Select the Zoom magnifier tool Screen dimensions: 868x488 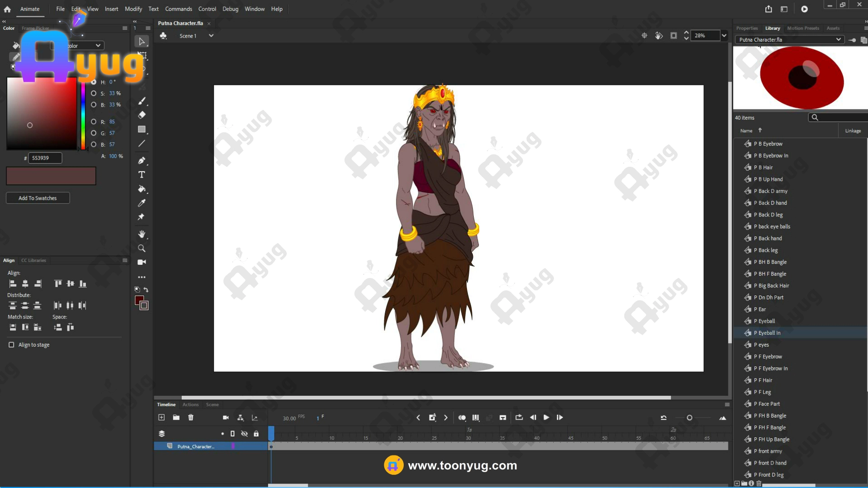pos(142,248)
